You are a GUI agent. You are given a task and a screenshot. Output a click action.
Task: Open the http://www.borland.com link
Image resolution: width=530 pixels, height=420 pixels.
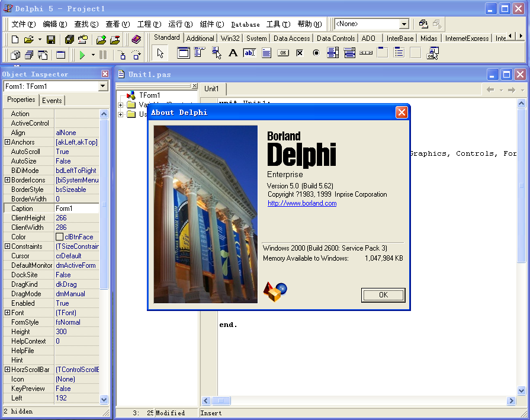tap(302, 203)
